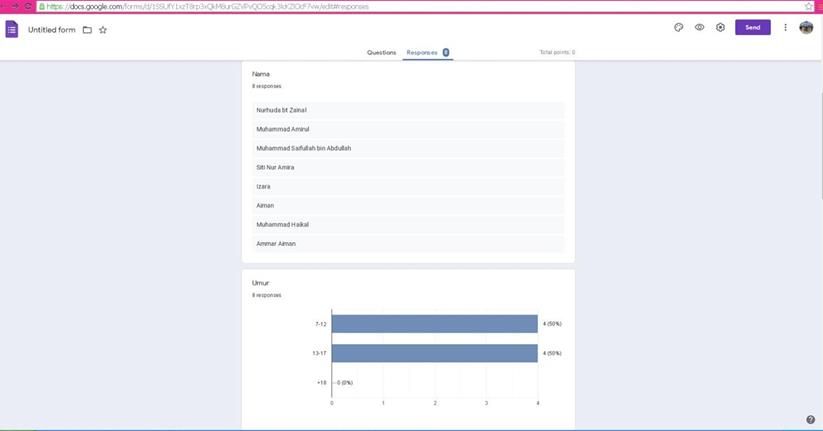Select response 'Siti Nur Amira'
This screenshot has height=431, width=823.
tap(408, 167)
